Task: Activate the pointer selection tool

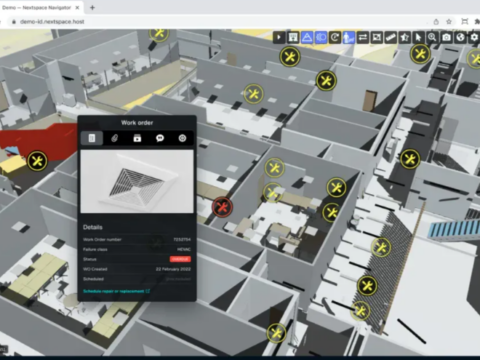Action: pos(418,37)
